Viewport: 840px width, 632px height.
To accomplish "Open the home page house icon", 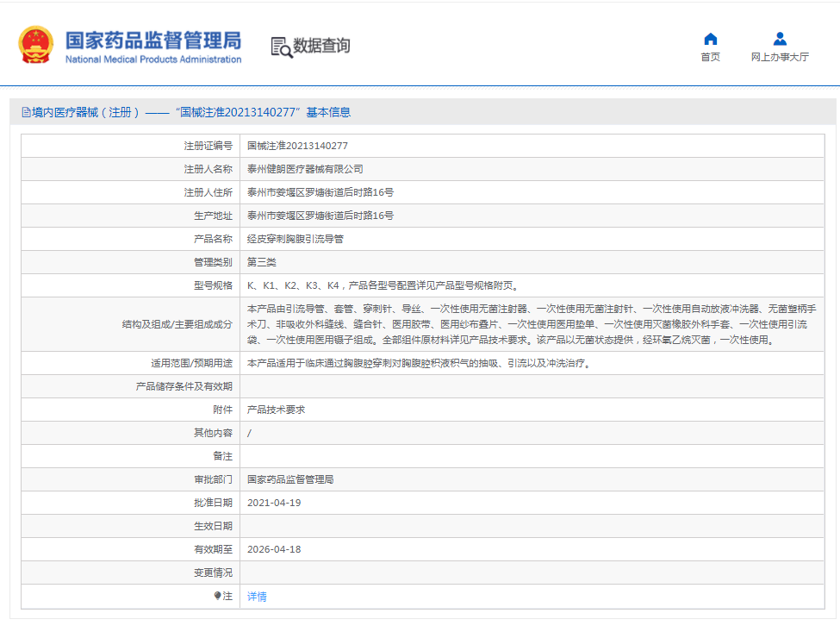I will 711,39.
